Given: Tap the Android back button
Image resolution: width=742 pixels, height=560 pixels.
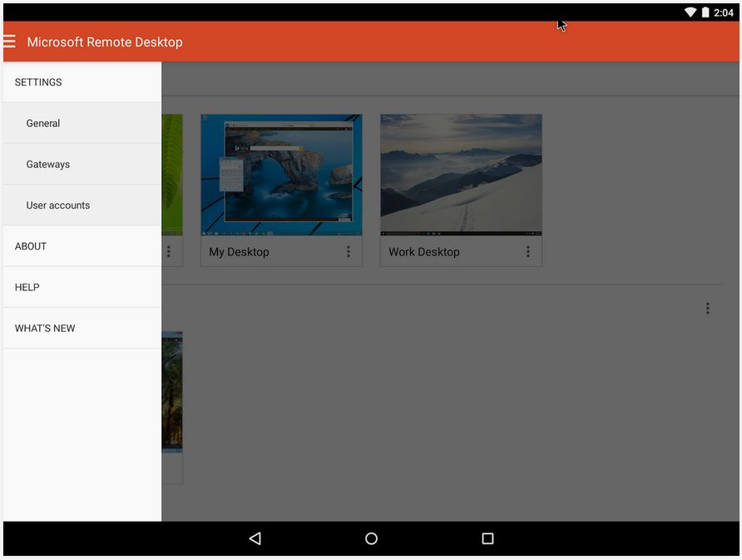Looking at the screenshot, I should [x=255, y=538].
